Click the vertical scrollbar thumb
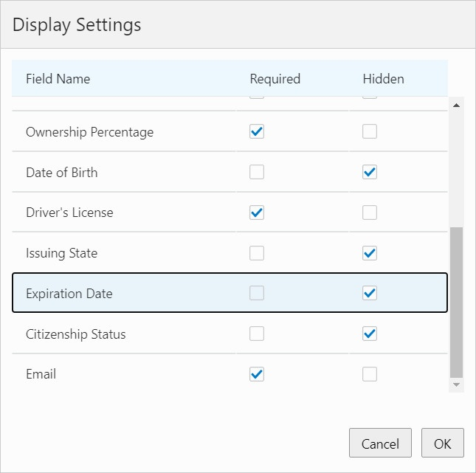This screenshot has width=476, height=473. [456, 301]
